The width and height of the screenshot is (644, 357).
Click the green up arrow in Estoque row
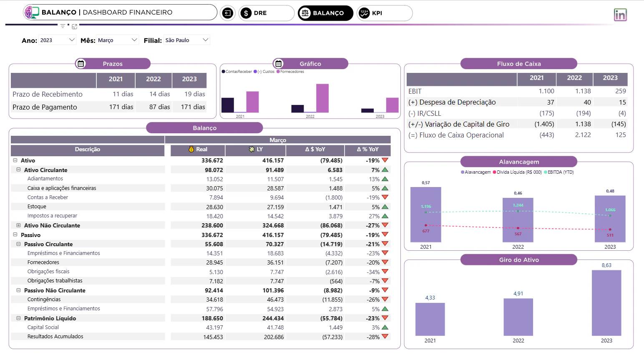tap(385, 207)
